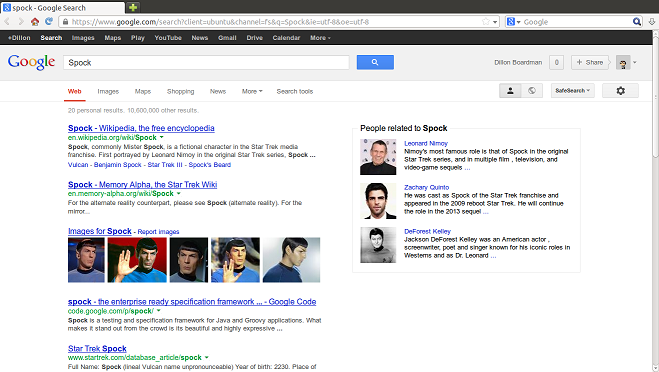Open spock enterprise ready specification framework link
Screen dimensions: 659x372
coord(192,302)
